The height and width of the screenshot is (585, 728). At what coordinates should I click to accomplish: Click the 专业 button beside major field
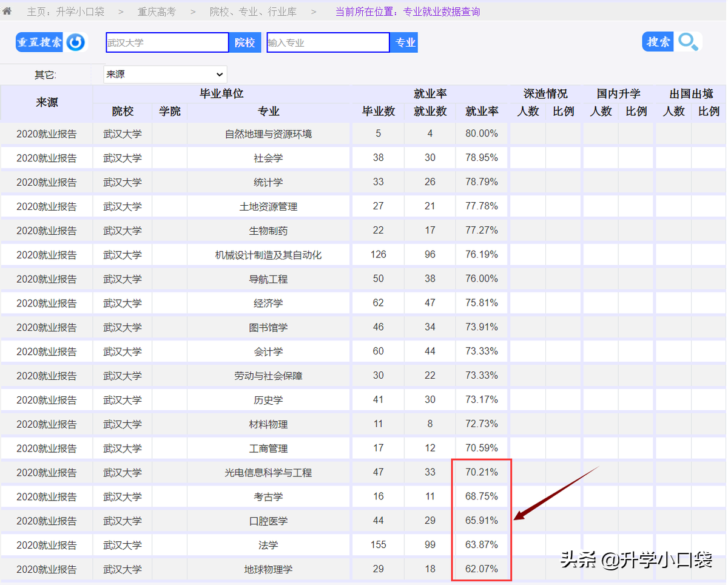[x=406, y=42]
